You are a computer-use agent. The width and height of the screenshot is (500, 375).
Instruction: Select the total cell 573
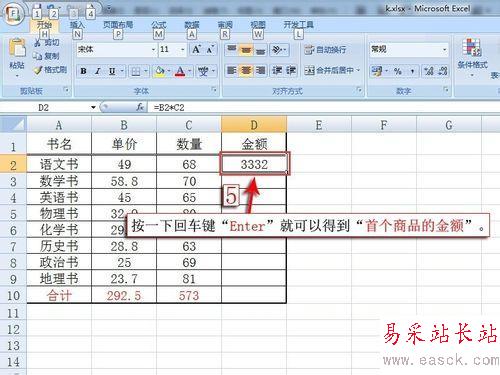pos(189,295)
